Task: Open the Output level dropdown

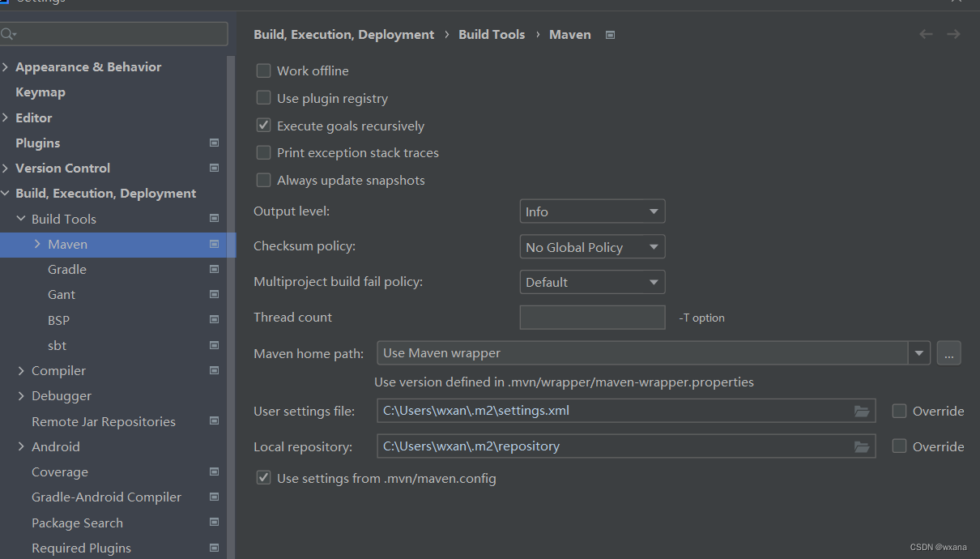Action: click(x=592, y=211)
